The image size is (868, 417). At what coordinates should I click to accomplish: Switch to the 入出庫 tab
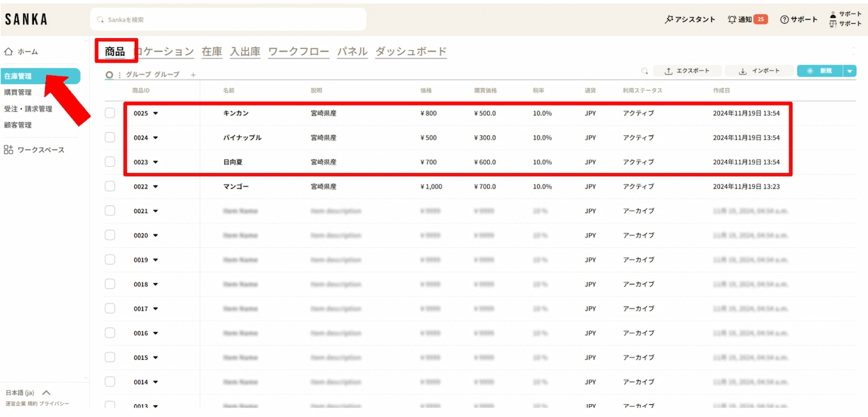(x=245, y=52)
